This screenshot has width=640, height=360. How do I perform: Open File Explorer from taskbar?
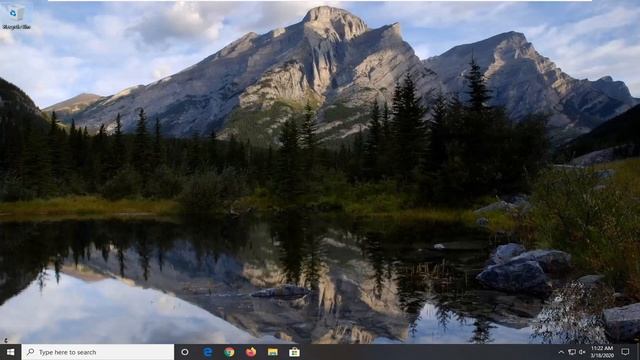coord(273,352)
